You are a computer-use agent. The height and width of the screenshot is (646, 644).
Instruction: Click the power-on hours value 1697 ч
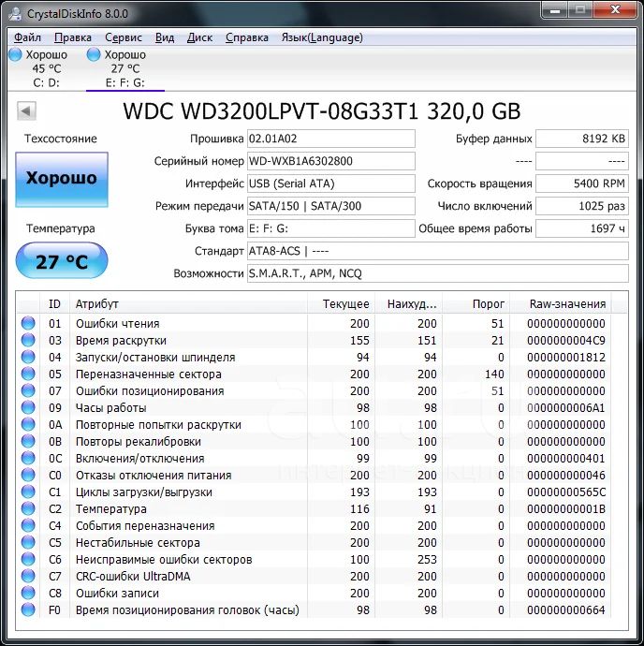pos(582,228)
